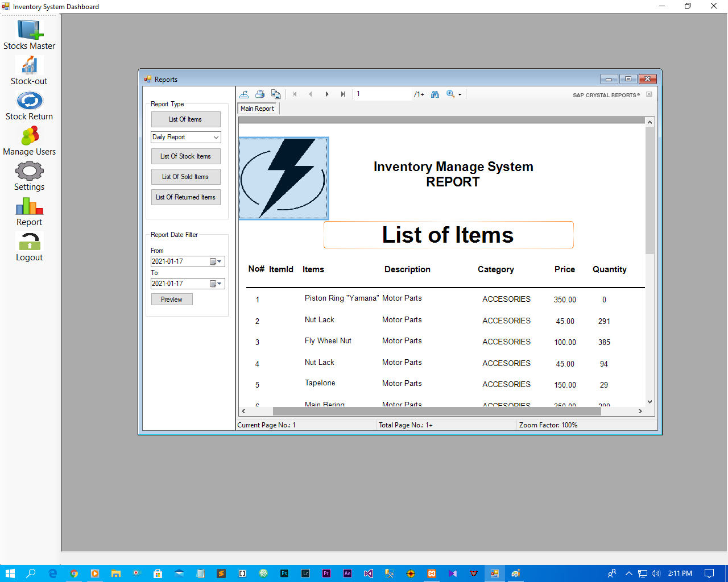Open the zoom level dropdown
This screenshot has height=582, width=728.
pos(458,94)
